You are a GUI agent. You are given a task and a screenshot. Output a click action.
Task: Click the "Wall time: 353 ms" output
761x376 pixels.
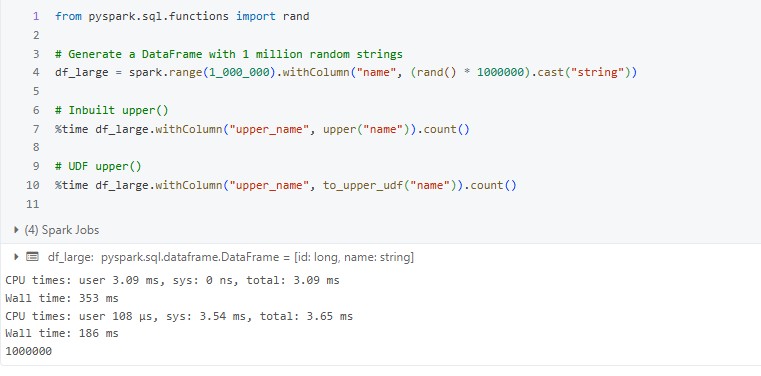click(62, 298)
